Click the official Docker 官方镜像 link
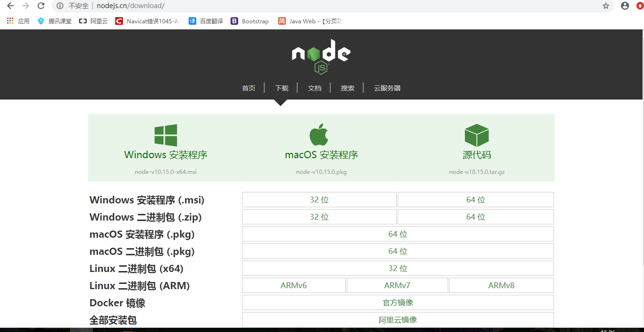Image resolution: width=644 pixels, height=332 pixels. click(398, 302)
